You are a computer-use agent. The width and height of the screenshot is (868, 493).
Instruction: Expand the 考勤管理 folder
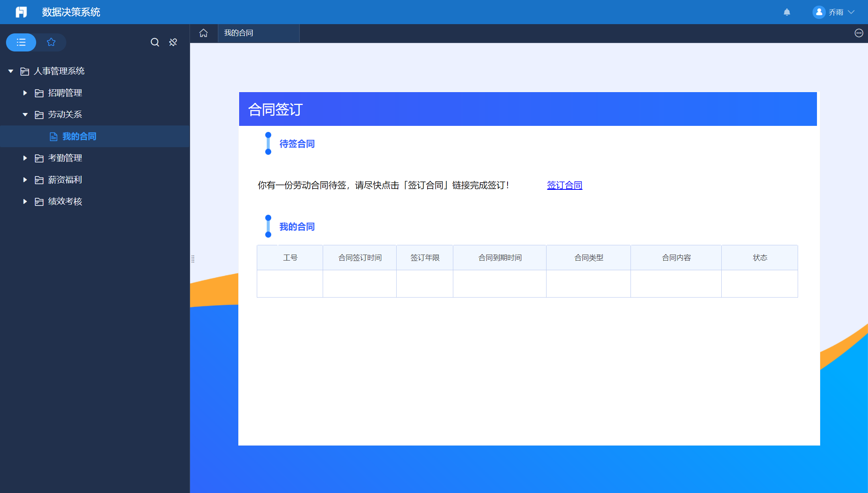25,158
